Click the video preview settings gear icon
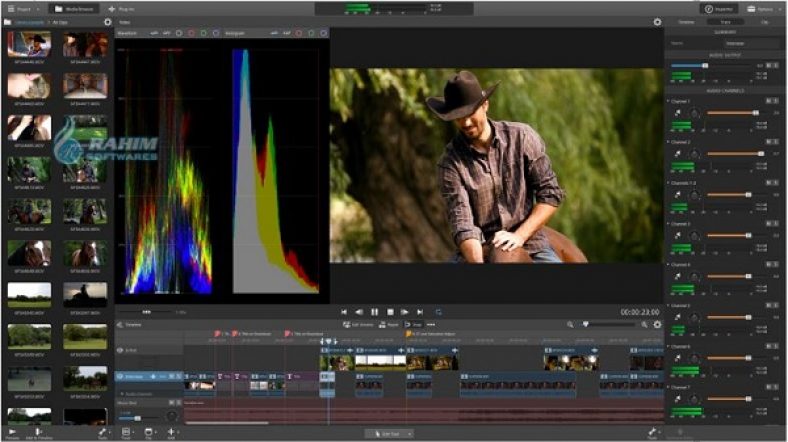Screen dimensions: 788x442 pyautogui.click(x=657, y=21)
